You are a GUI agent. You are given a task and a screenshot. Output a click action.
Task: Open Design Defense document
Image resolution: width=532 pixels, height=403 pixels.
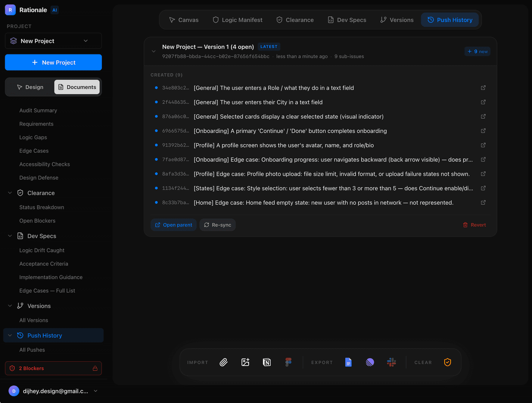click(39, 178)
